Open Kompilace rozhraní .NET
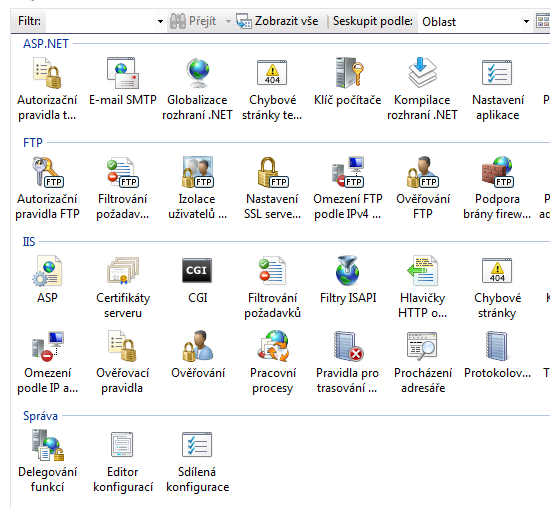 point(422,89)
